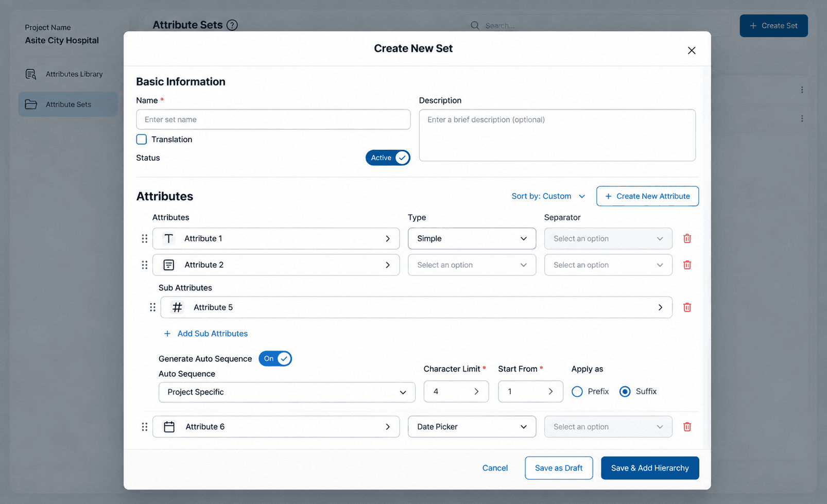Image resolution: width=827 pixels, height=504 pixels.
Task: Open the Sort by Custom dropdown
Action: pos(548,196)
